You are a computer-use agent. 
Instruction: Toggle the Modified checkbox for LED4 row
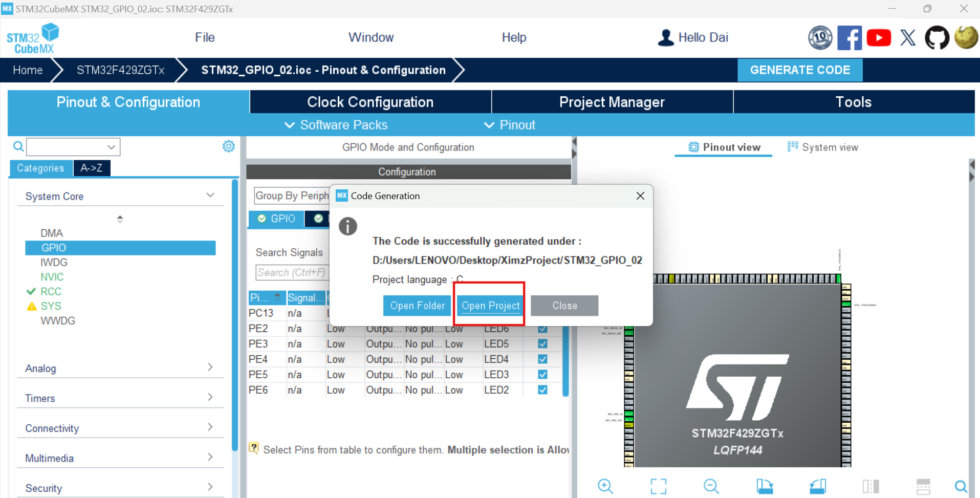click(543, 359)
